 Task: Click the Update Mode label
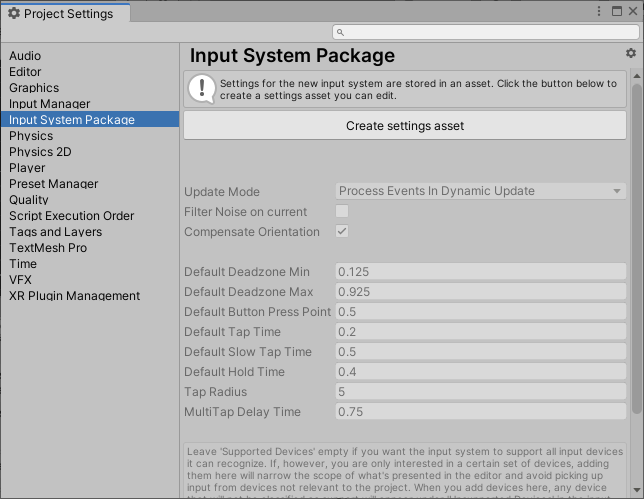[222, 192]
